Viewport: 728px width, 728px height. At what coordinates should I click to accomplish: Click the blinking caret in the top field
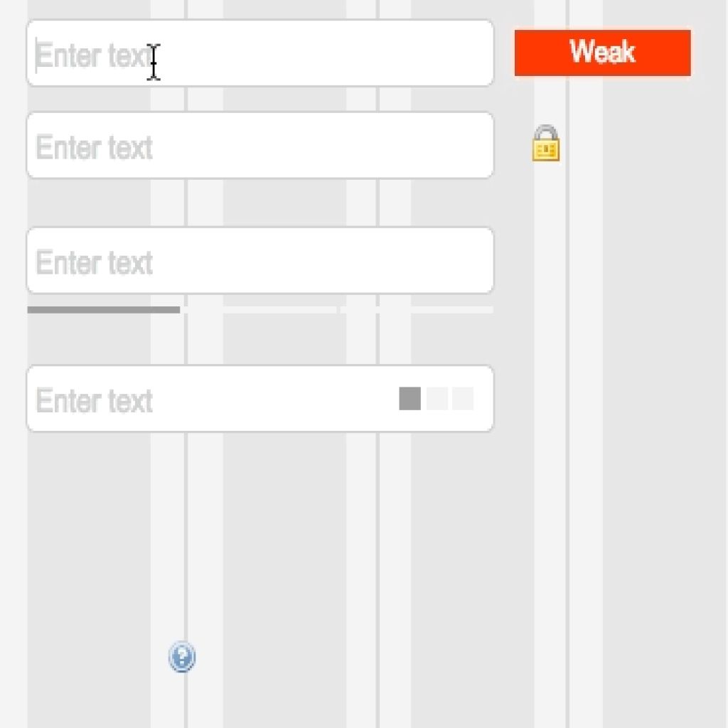(36, 55)
